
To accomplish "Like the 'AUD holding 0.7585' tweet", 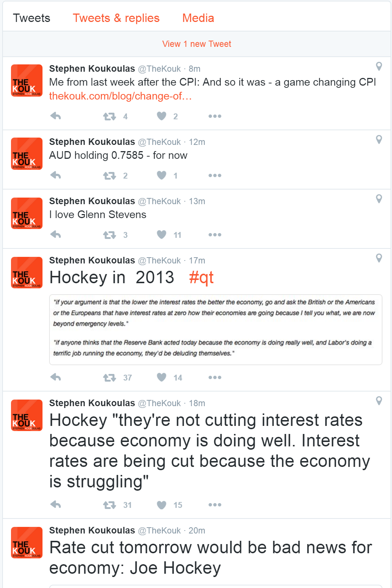I will pyautogui.click(x=162, y=176).
